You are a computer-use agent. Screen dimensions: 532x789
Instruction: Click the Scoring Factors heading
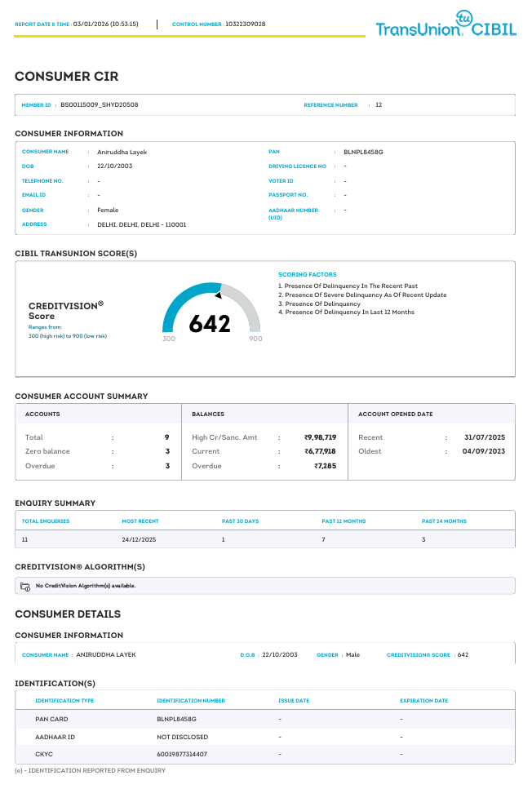click(307, 275)
